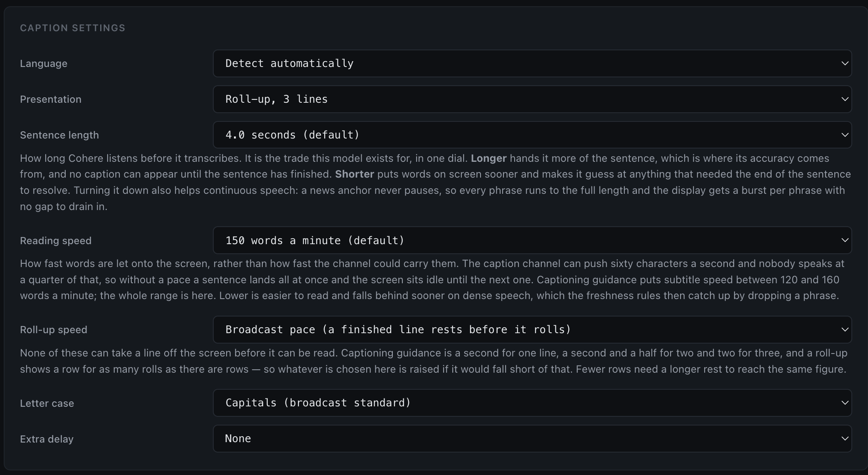
Task: Open the Sentence length dropdown at 4.0 seconds
Action: click(x=532, y=135)
